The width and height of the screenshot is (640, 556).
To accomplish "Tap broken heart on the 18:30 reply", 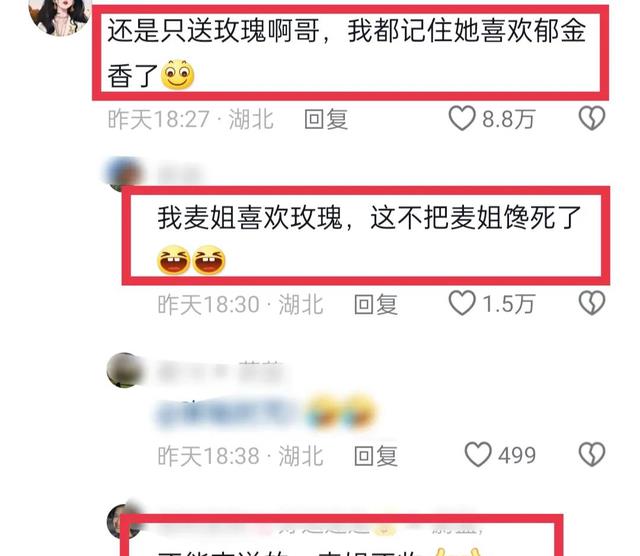I will point(591,303).
